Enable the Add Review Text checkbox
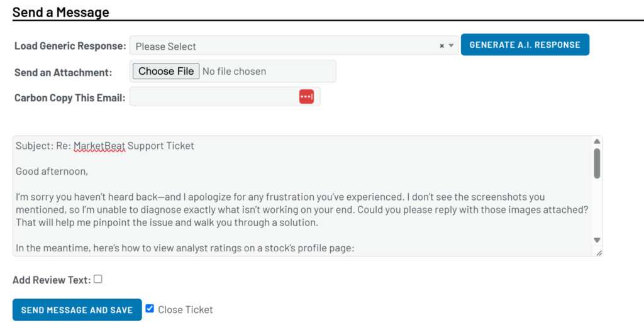The width and height of the screenshot is (644, 323). click(98, 280)
